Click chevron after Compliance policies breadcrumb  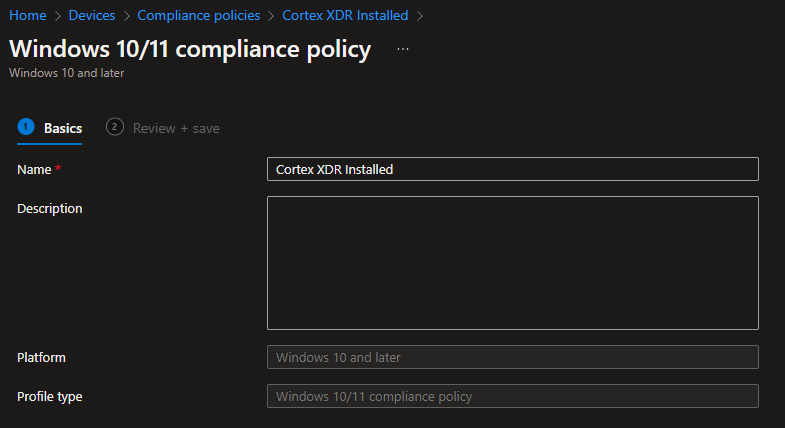(271, 16)
